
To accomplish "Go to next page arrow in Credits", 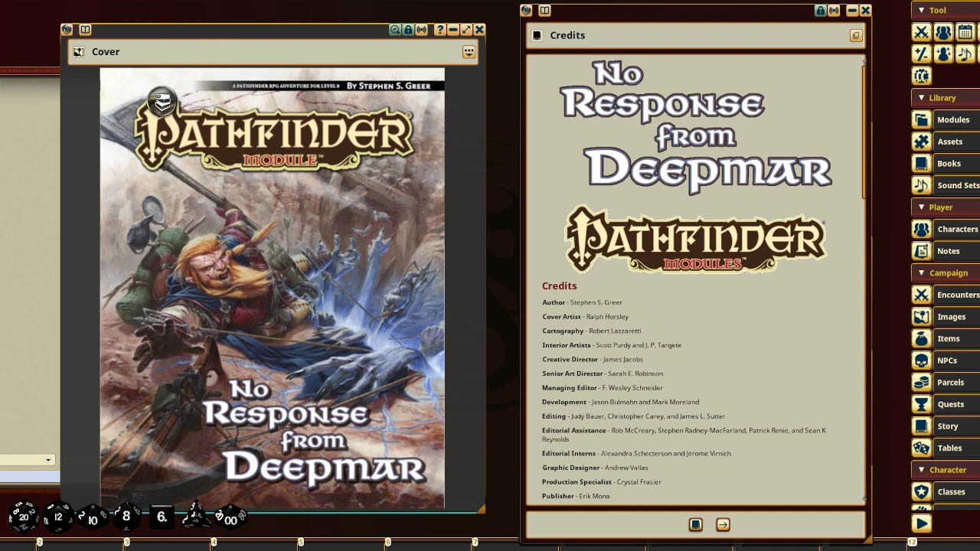I will click(723, 525).
